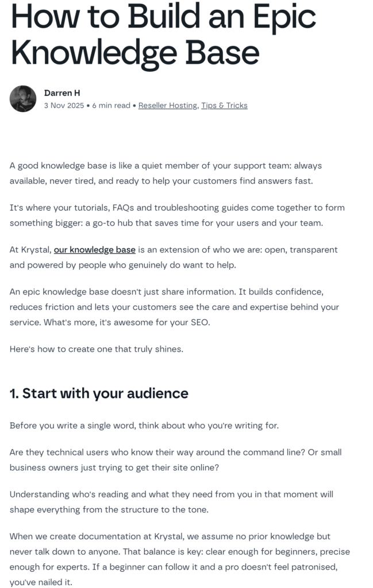Click the sentence "it's awesome for your SEO"
This screenshot has height=588, width=373.
coord(152,322)
